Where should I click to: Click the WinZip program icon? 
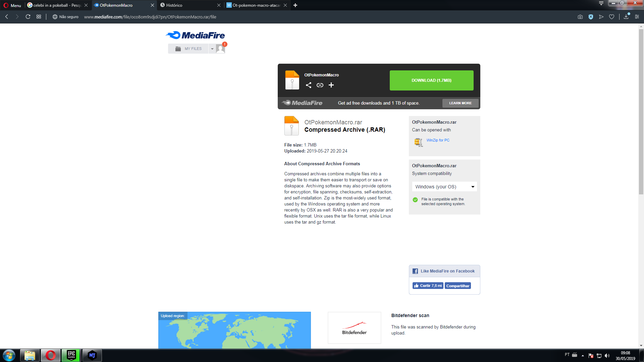[418, 142]
